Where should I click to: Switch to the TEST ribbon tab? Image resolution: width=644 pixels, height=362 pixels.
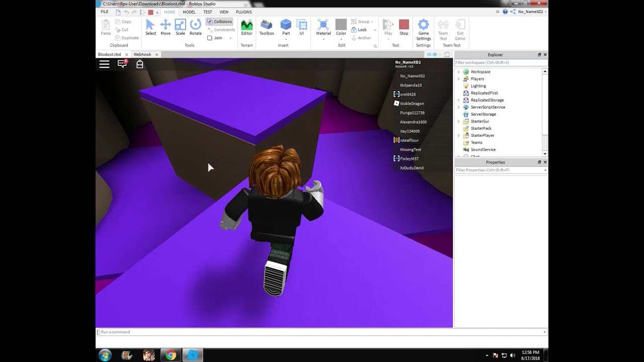point(207,12)
